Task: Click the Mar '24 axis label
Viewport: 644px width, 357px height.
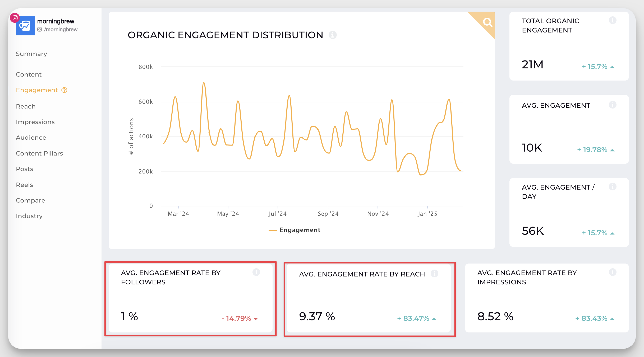Action: [x=178, y=214]
